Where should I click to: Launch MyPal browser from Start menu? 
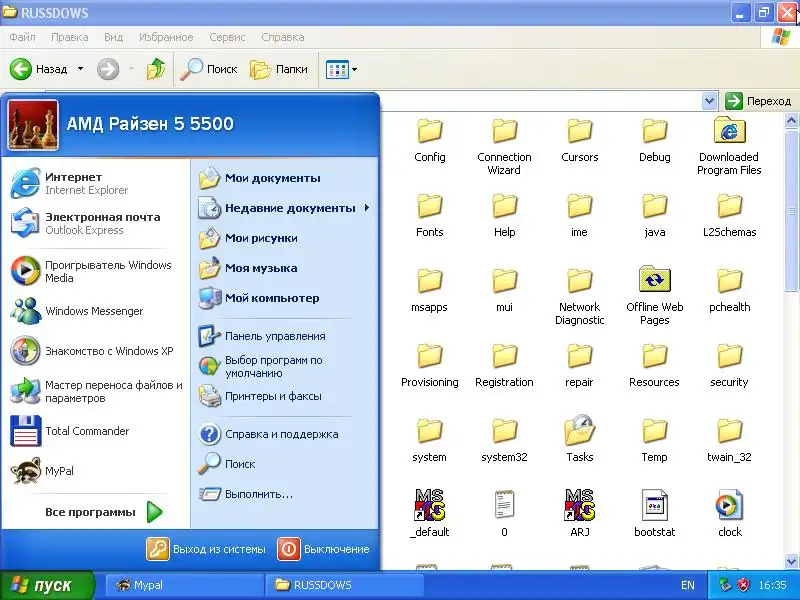[x=95, y=471]
